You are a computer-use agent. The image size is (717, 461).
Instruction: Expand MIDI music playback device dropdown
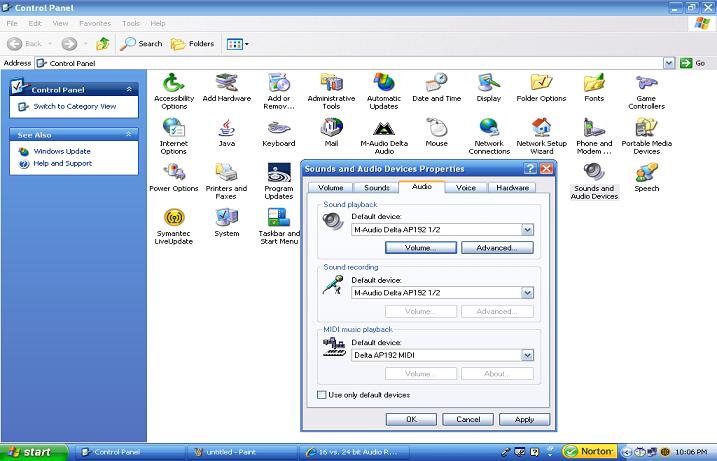(x=527, y=355)
